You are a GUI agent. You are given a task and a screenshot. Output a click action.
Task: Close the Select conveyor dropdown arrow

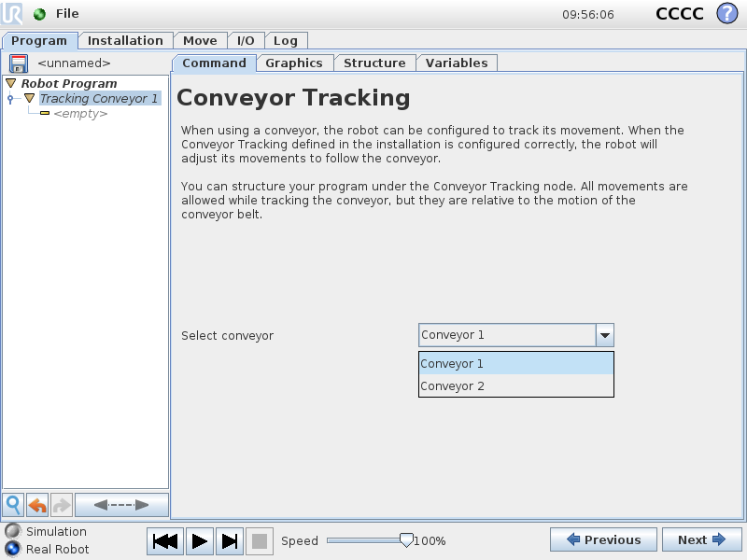605,335
